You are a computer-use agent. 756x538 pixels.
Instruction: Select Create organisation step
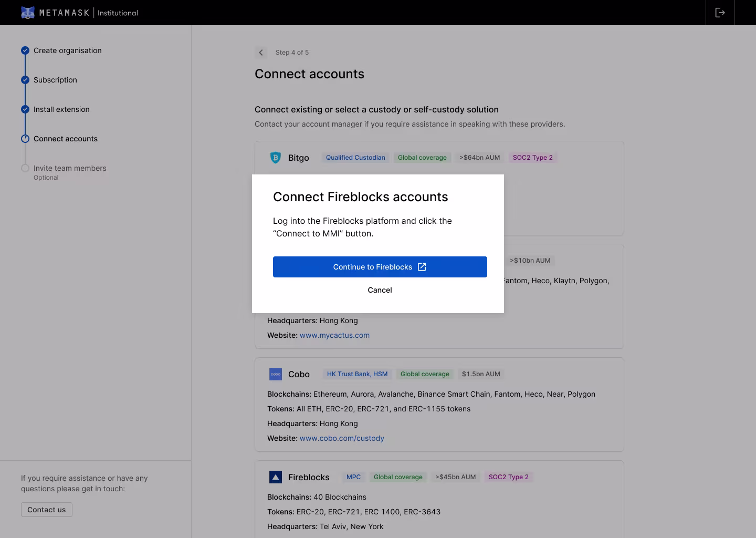pyautogui.click(x=68, y=50)
